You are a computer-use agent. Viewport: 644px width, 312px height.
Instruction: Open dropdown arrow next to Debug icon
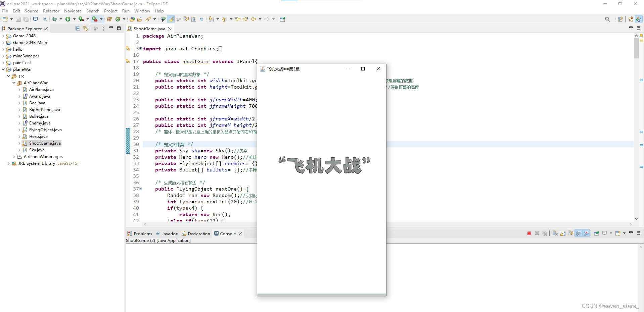tap(61, 19)
